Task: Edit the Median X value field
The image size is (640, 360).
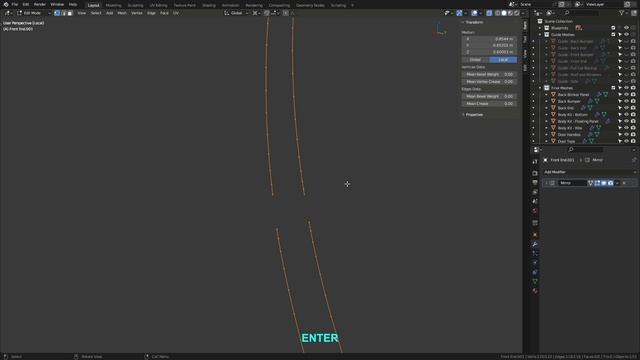Action: point(489,39)
